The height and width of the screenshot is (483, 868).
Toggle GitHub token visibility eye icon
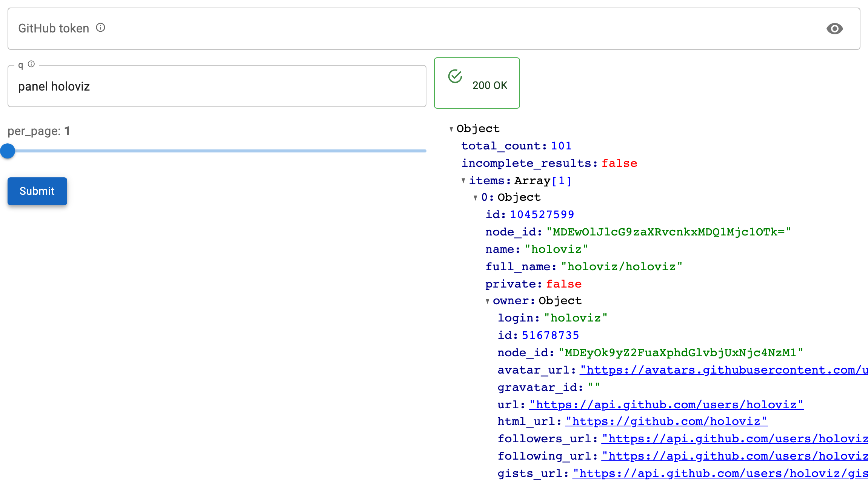click(834, 29)
